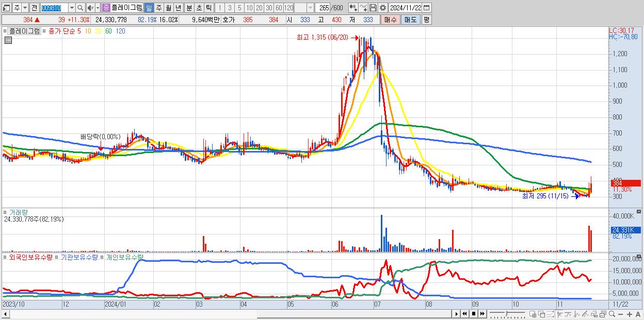Screen dimensions: 644x320
Task: Click the purple 증 badge icon
Action: pyautogui.click(x=106, y=8)
